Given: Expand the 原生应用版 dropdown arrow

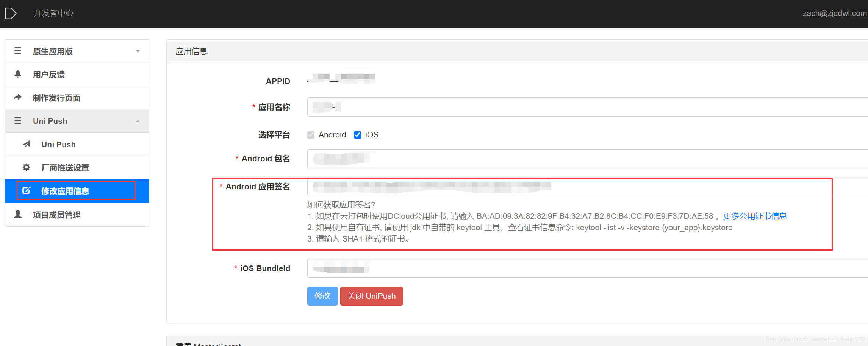Looking at the screenshot, I should click(x=138, y=51).
